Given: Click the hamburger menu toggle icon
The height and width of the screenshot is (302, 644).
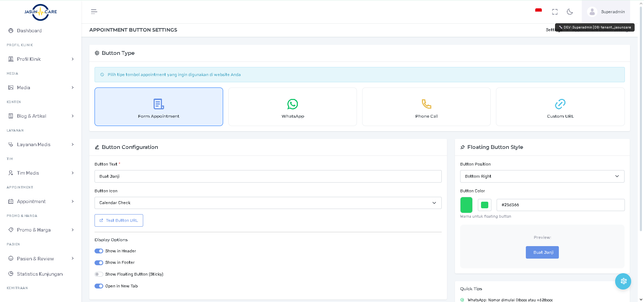Looking at the screenshot, I should point(94,12).
